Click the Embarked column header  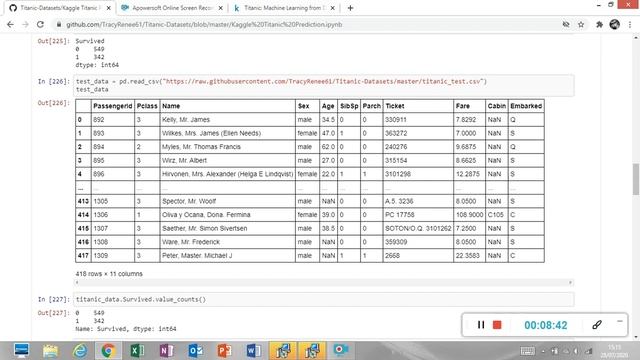pos(526,106)
